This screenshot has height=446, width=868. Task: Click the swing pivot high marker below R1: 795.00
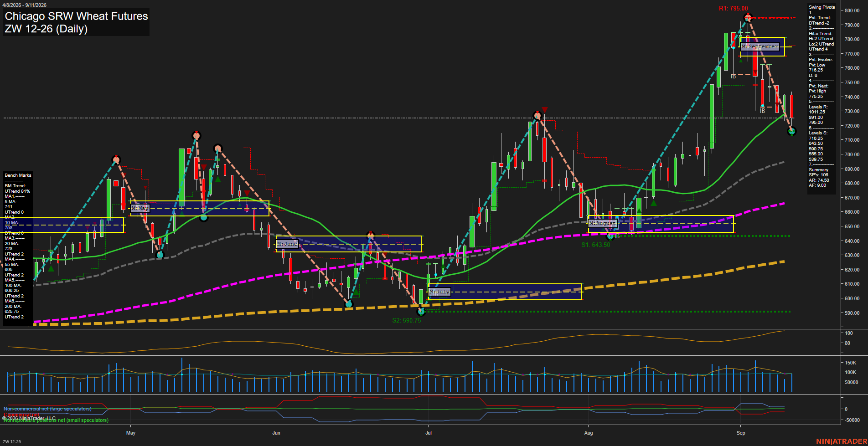[x=748, y=18]
